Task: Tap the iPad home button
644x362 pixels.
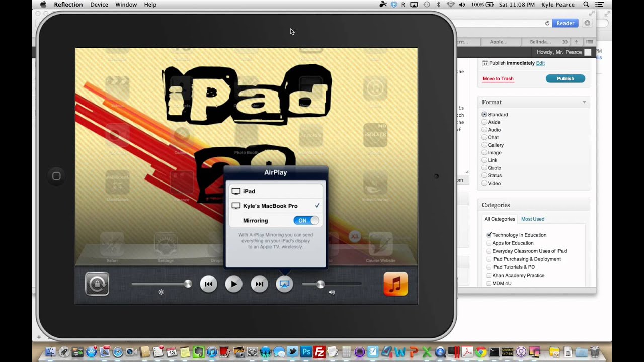Action: point(56,176)
